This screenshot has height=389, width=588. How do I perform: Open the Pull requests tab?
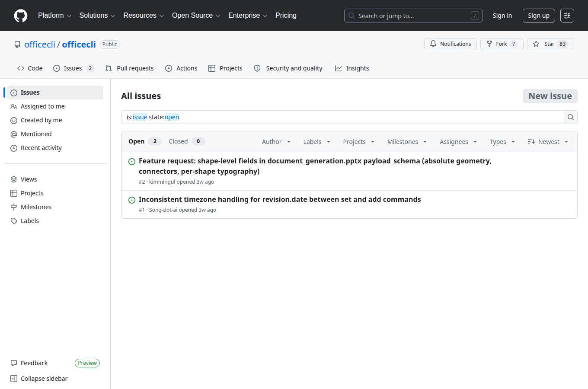click(x=129, y=68)
